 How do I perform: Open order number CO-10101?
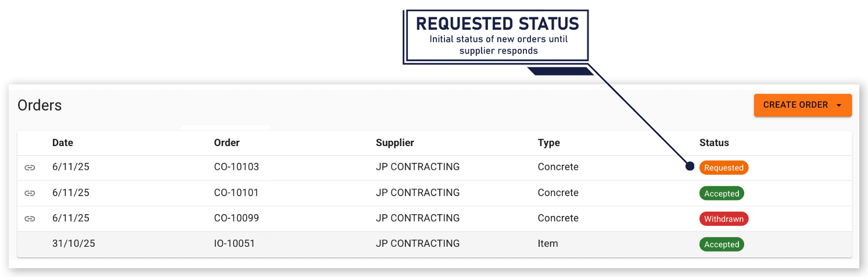[236, 193]
